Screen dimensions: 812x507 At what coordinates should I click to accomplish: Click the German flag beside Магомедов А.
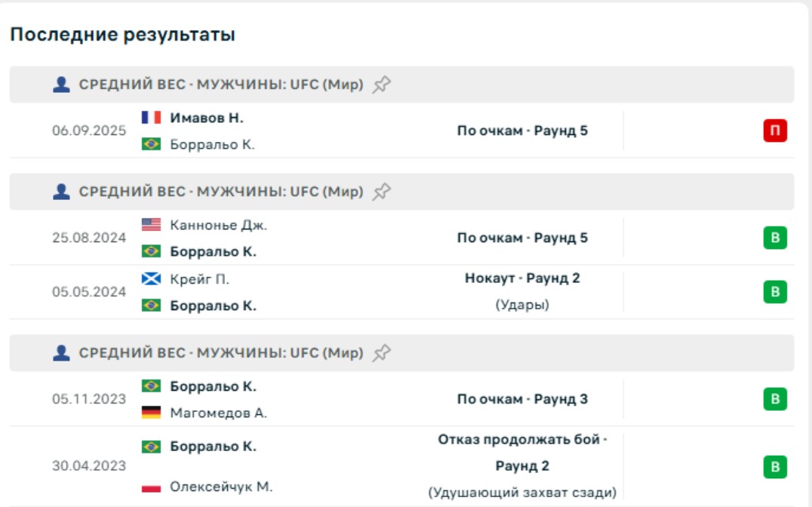(x=151, y=413)
